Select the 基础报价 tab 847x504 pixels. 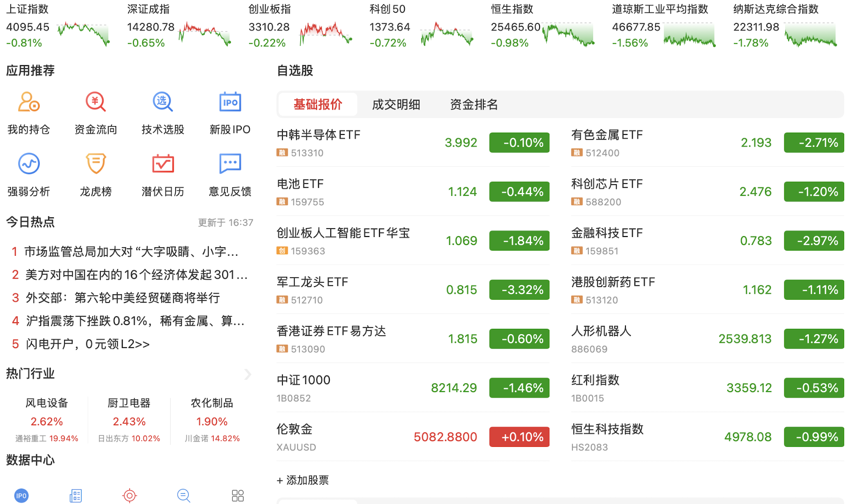[318, 104]
